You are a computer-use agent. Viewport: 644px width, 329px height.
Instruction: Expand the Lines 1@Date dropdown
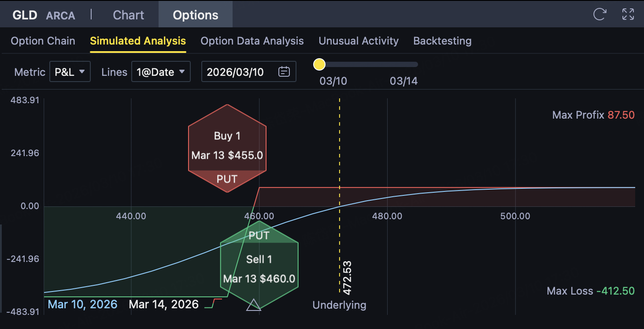click(x=161, y=72)
